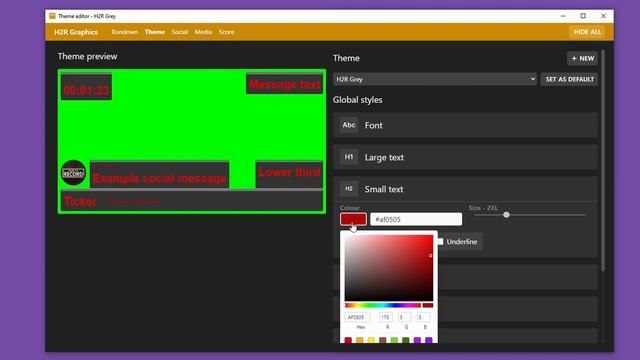Select the red preset colour swatch
Viewport: 640px width, 360px height.
pos(348,340)
